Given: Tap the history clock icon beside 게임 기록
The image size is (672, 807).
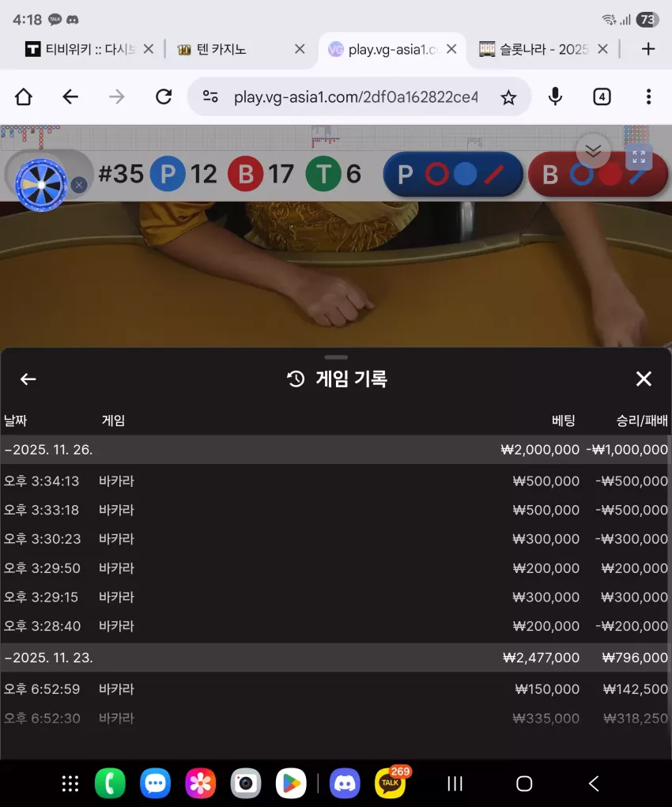Looking at the screenshot, I should (x=296, y=379).
